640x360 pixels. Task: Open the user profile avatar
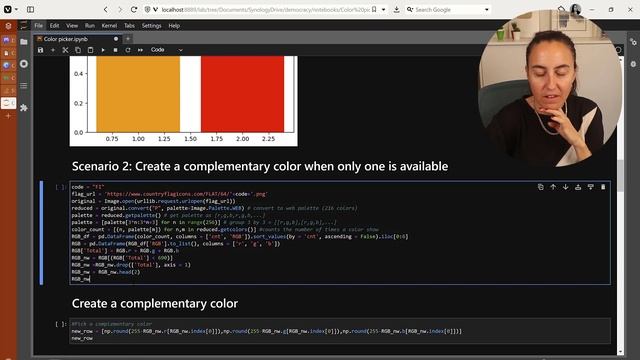[576, 9]
